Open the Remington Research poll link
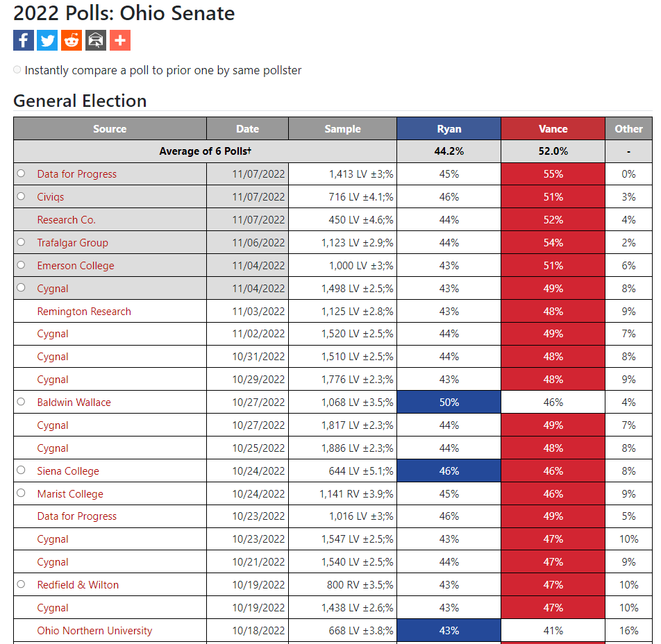 [x=84, y=312]
